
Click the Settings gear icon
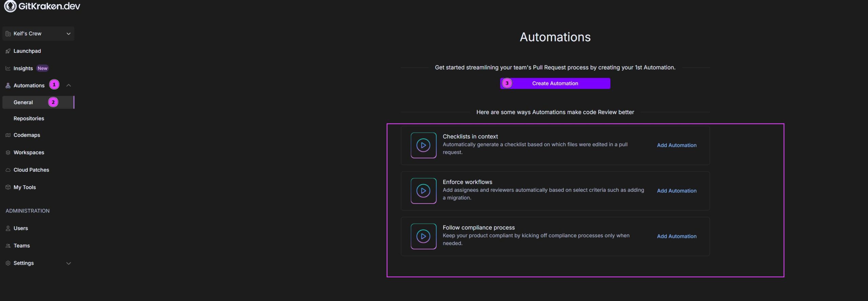click(8, 263)
